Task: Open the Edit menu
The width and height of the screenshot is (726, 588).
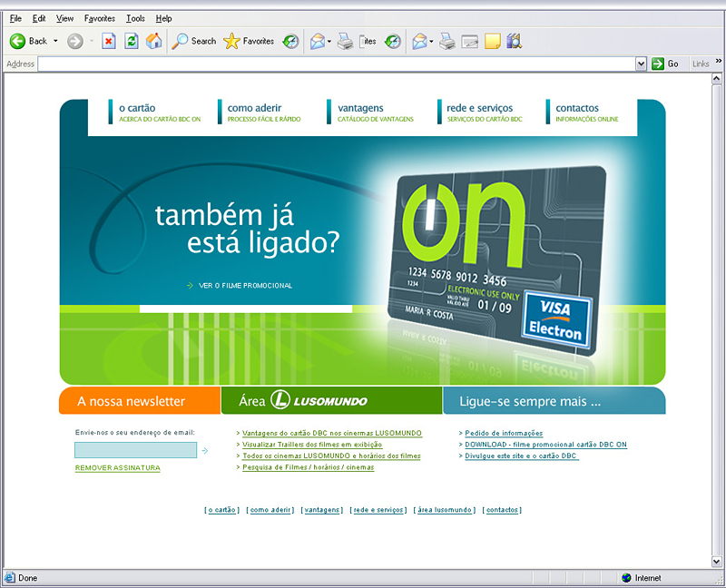Action: (39, 18)
